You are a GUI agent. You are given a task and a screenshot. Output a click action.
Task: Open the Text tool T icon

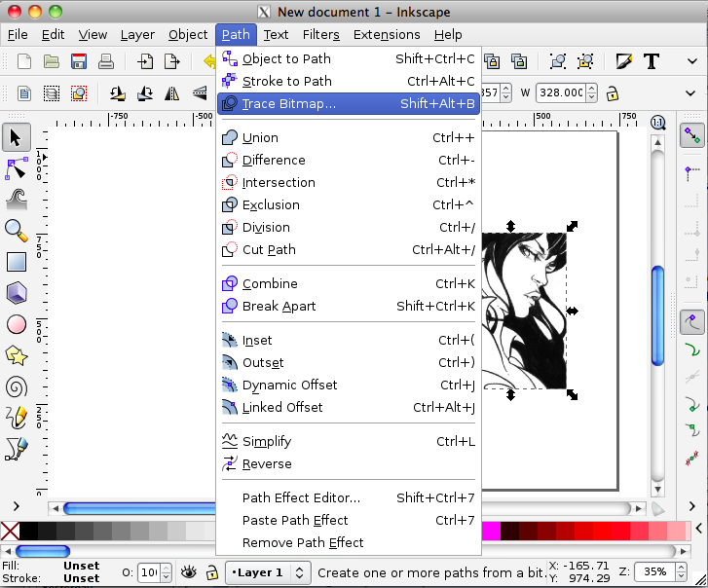pyautogui.click(x=652, y=61)
